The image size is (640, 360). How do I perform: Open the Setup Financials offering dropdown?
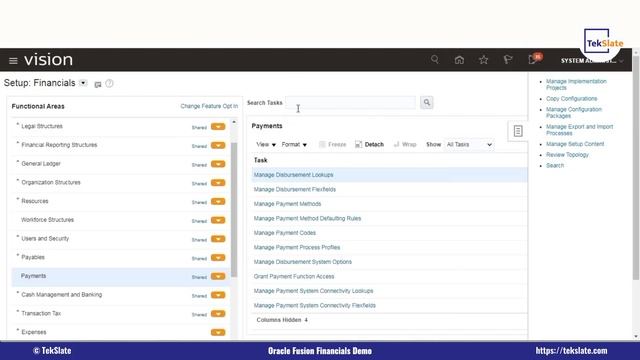click(x=83, y=83)
